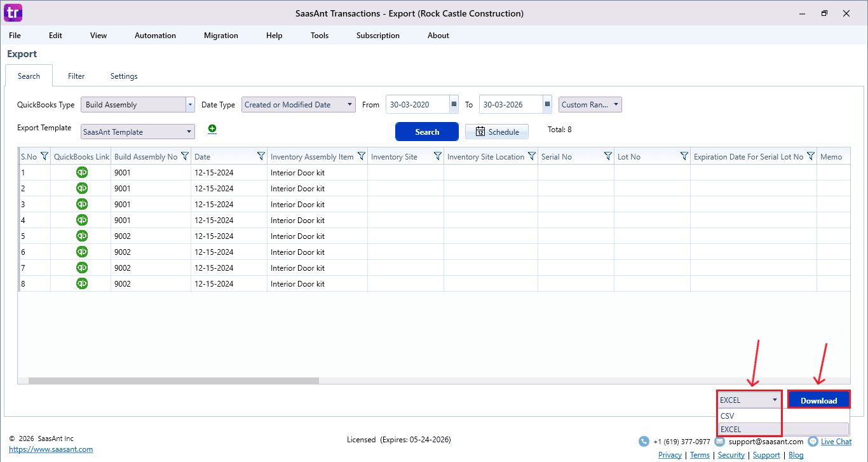The image size is (868, 462).
Task: Open the calendar picker on the To date
Action: tap(547, 104)
